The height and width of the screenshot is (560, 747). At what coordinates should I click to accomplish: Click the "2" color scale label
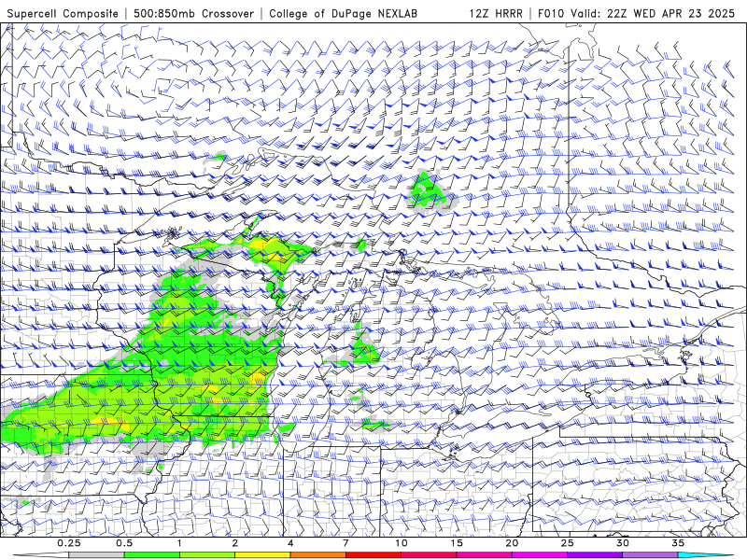(x=235, y=543)
